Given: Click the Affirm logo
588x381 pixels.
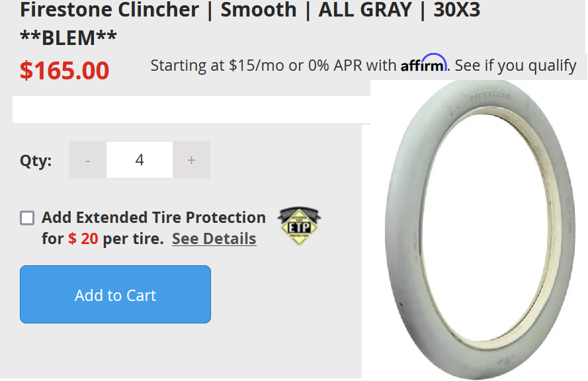Looking at the screenshot, I should click(x=425, y=65).
